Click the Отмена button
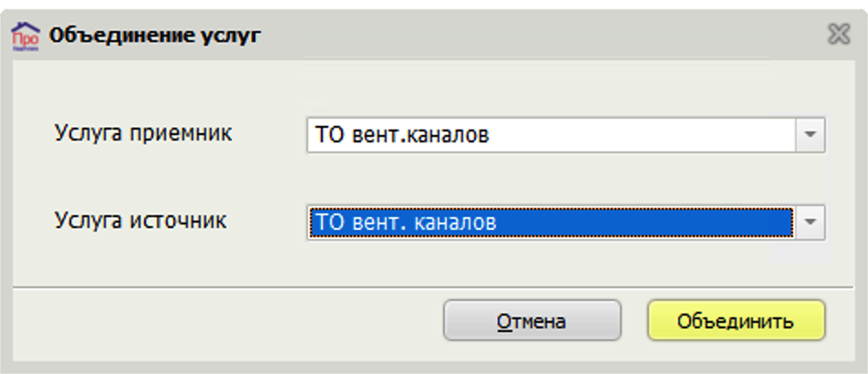The height and width of the screenshot is (374, 868). coord(532,320)
